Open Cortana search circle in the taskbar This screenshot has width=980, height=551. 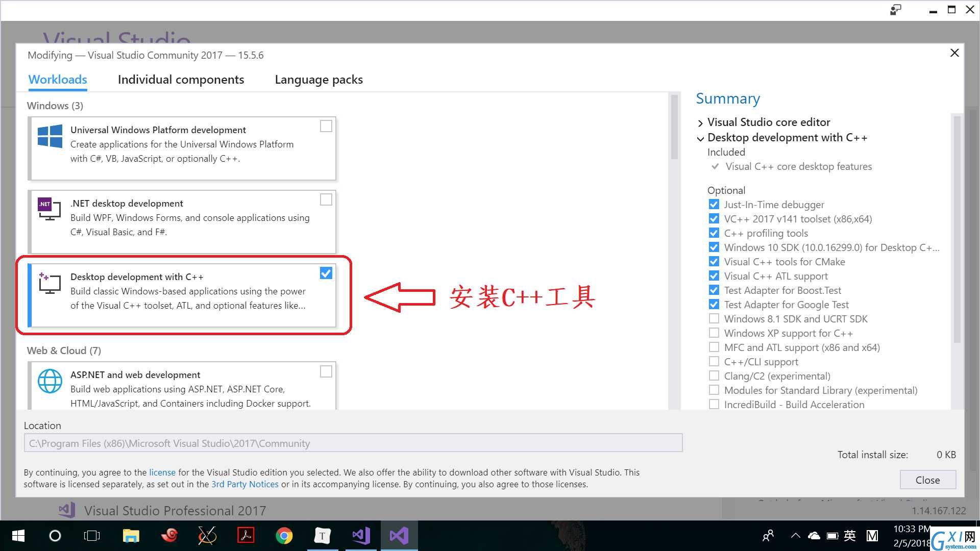pos(55,536)
